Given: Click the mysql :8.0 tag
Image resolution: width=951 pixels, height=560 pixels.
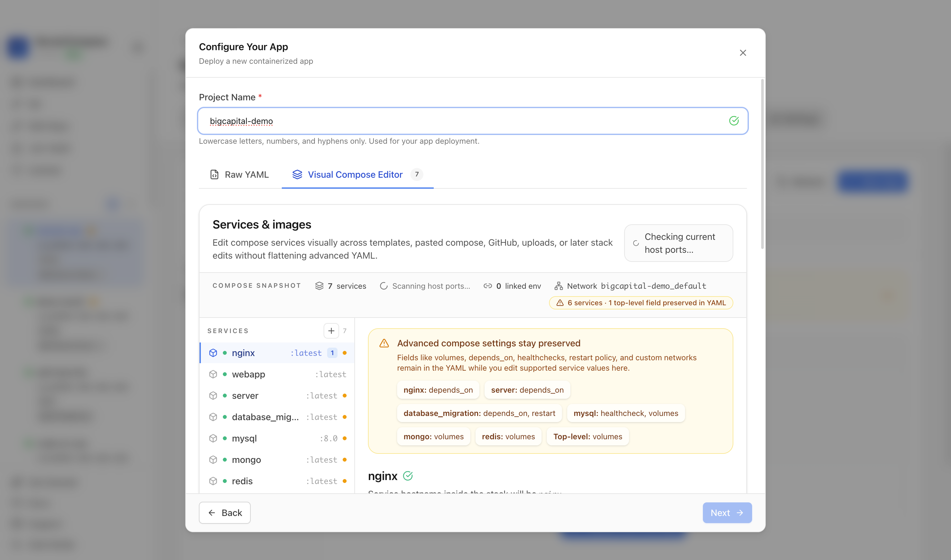Looking at the screenshot, I should (x=328, y=439).
